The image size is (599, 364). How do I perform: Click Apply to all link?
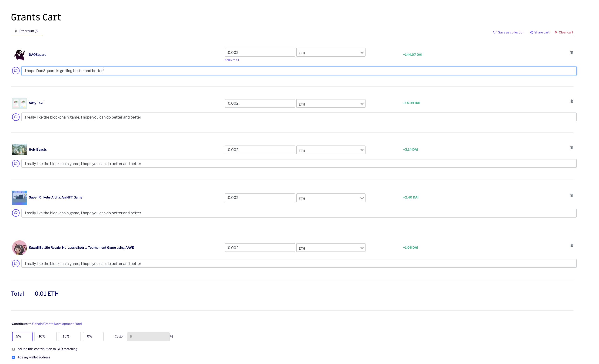231,60
